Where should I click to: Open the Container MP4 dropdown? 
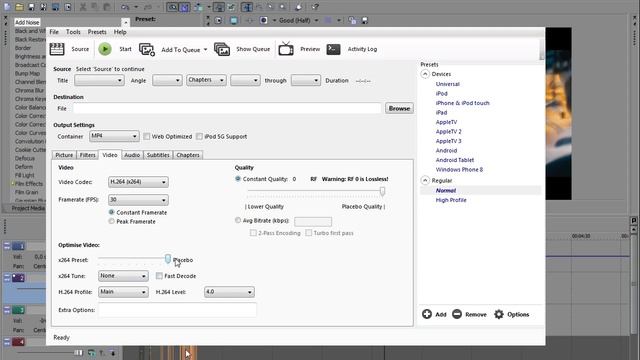pos(114,136)
